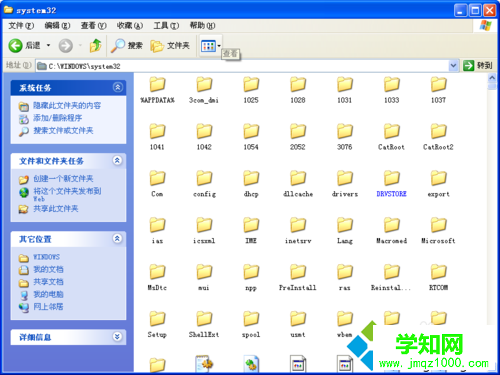This screenshot has height=375, width=500.
Task: Select the Microsoft folder
Action: coord(438,231)
